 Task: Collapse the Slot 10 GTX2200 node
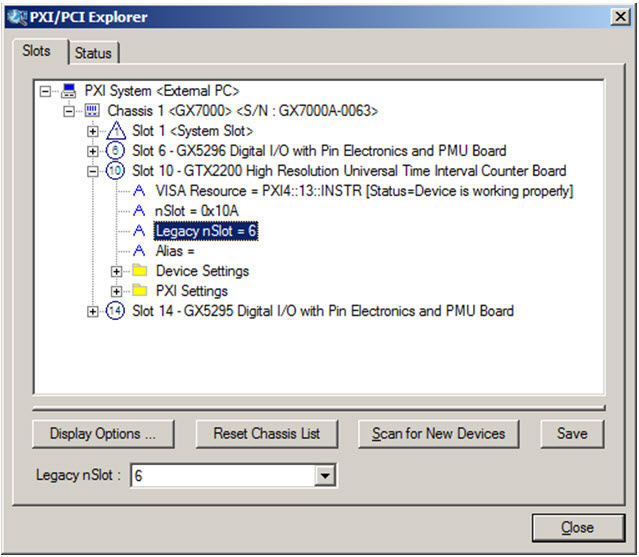(x=93, y=172)
